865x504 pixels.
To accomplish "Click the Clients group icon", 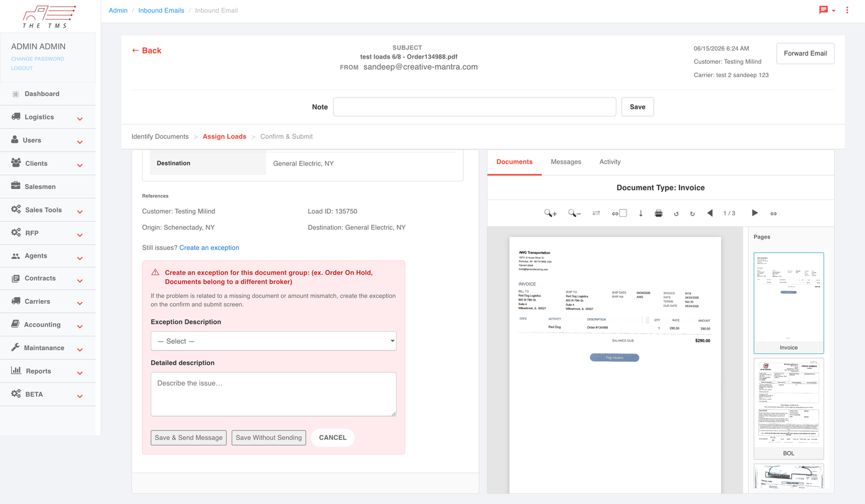I will (16, 163).
